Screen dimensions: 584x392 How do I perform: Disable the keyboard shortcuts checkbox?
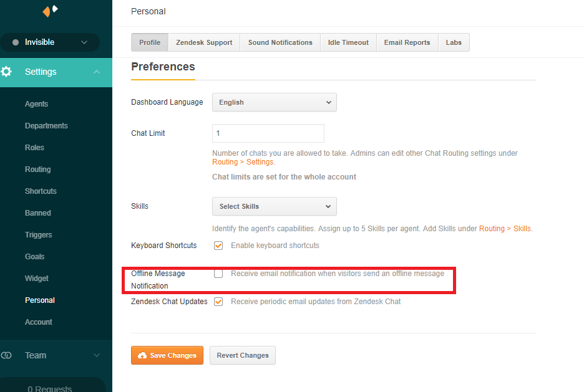218,246
